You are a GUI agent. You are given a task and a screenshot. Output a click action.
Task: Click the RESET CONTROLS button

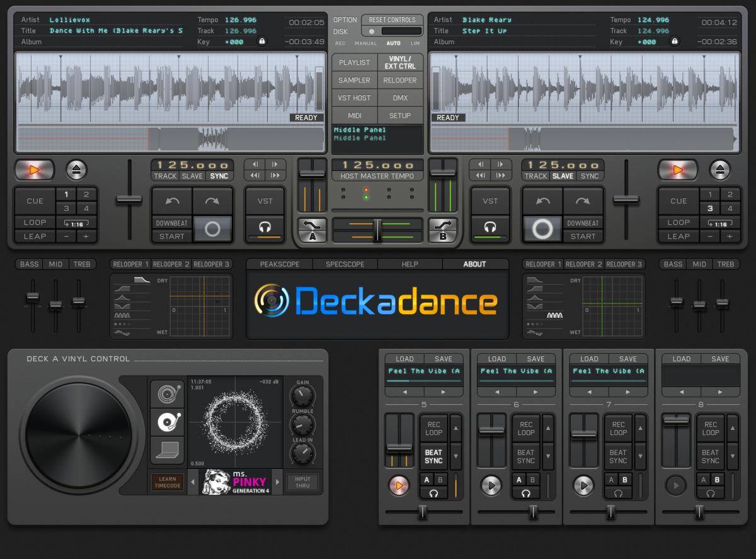tap(392, 20)
